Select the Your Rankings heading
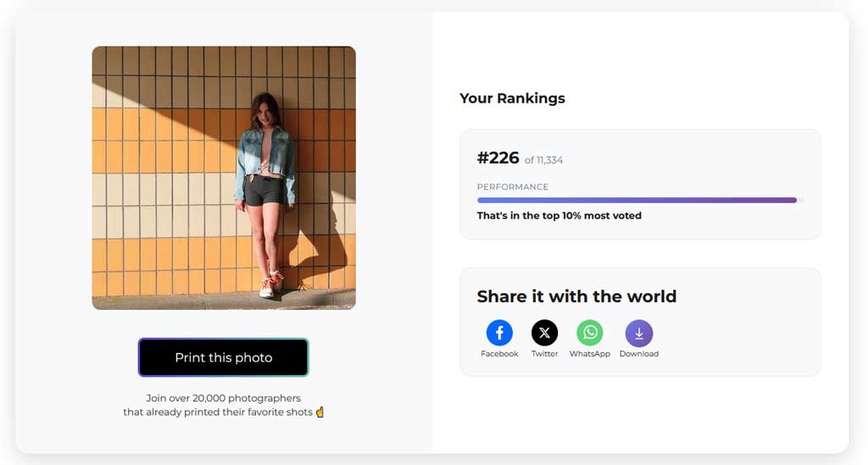868x465 pixels. point(512,98)
